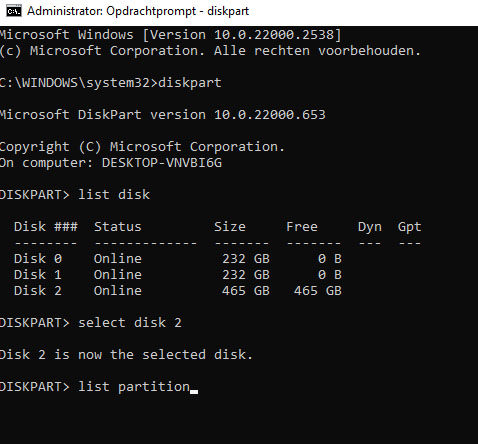The width and height of the screenshot is (478, 444).
Task: Click the Command Prompt icon in title bar
Action: point(14,11)
